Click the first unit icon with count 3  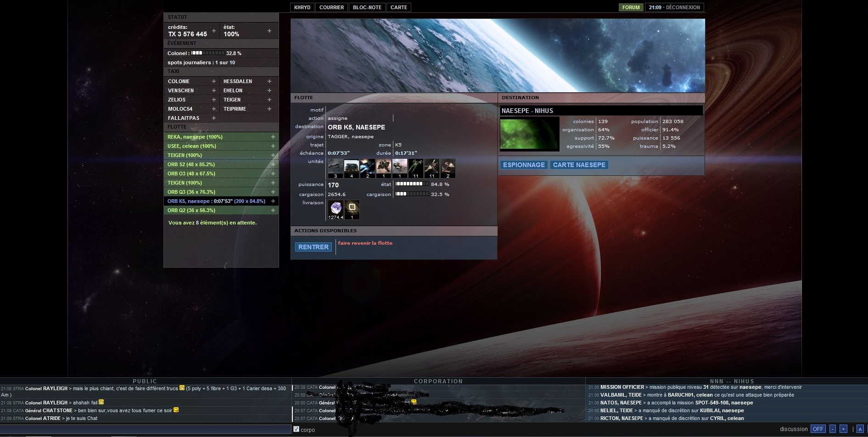point(336,168)
